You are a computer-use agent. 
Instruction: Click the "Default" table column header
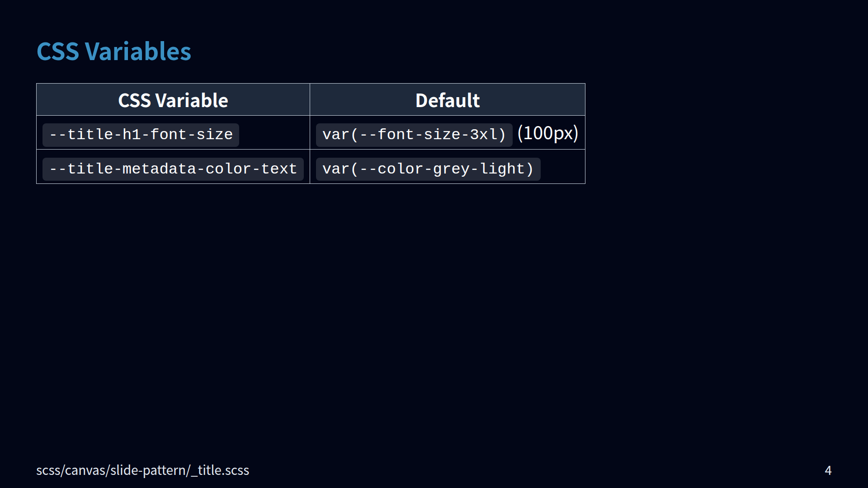pyautogui.click(x=447, y=100)
